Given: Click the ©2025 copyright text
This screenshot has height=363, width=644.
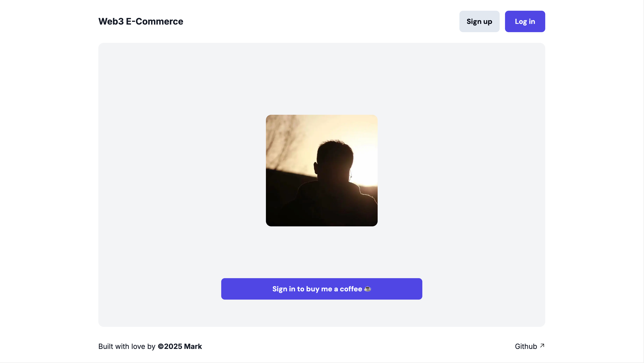Looking at the screenshot, I should pos(171,346).
